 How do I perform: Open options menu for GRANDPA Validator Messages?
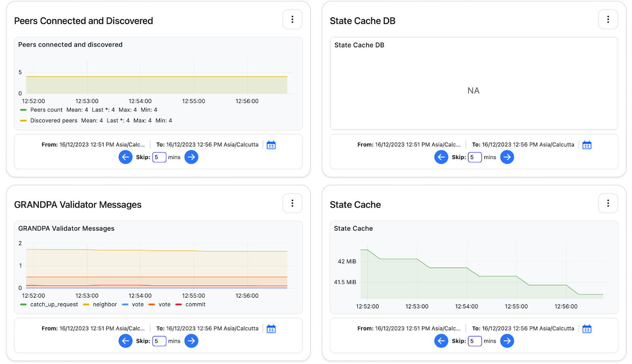292,203
